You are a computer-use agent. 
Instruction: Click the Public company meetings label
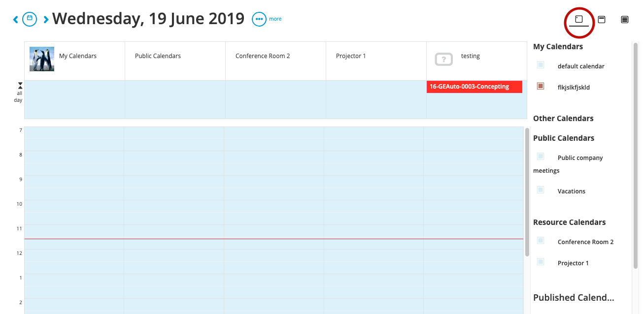point(568,164)
